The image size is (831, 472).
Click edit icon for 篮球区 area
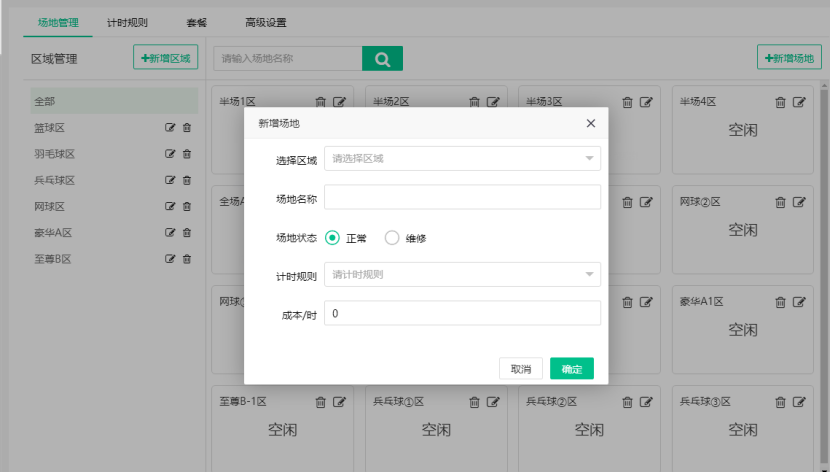pos(170,128)
